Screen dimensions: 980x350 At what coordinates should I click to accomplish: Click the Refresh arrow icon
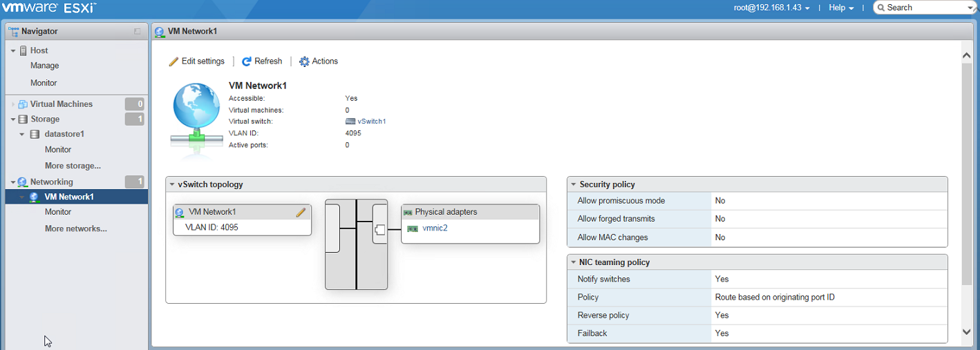247,61
